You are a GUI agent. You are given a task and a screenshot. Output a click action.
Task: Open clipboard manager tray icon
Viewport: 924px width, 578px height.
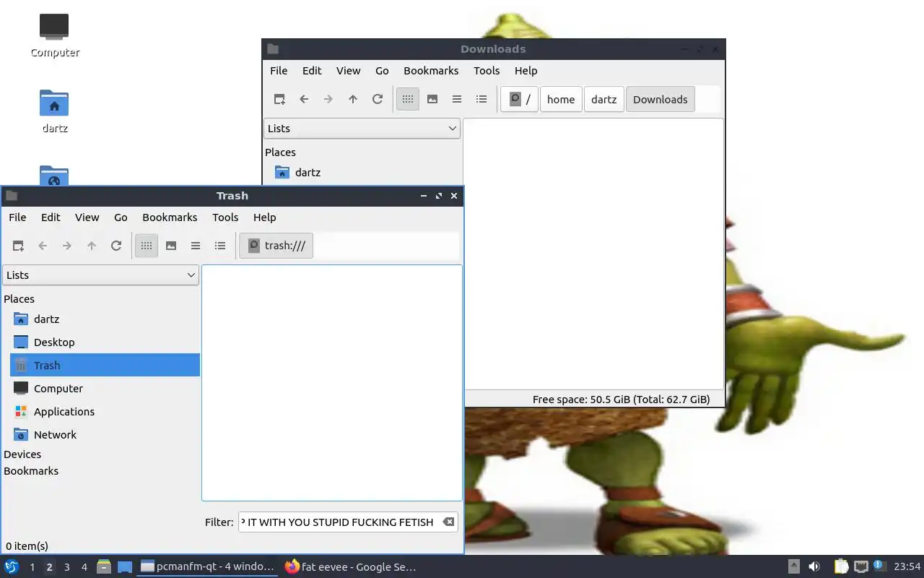(842, 567)
